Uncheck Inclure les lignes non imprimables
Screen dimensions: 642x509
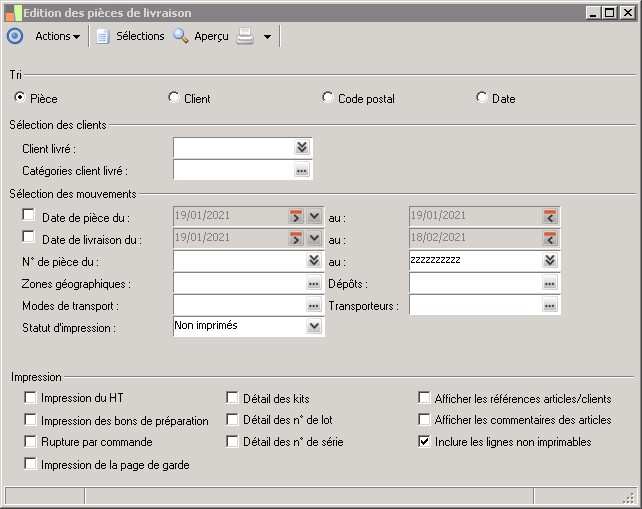click(x=424, y=441)
